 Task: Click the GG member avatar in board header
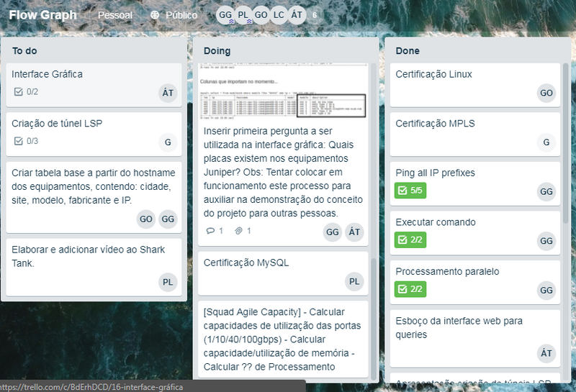point(225,14)
